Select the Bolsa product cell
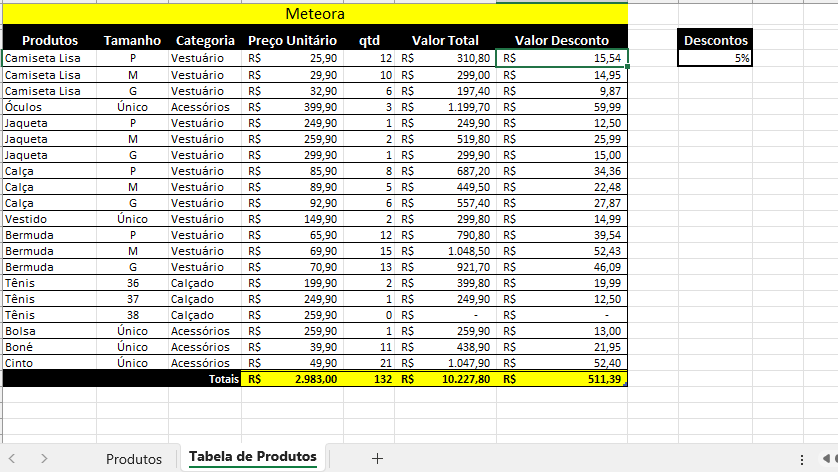The height and width of the screenshot is (472, 838). tap(50, 331)
